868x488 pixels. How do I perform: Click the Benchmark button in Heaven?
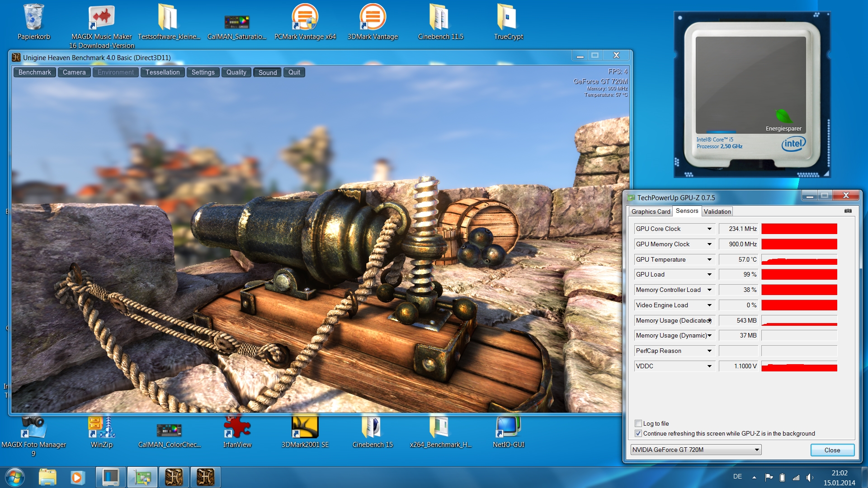(35, 72)
